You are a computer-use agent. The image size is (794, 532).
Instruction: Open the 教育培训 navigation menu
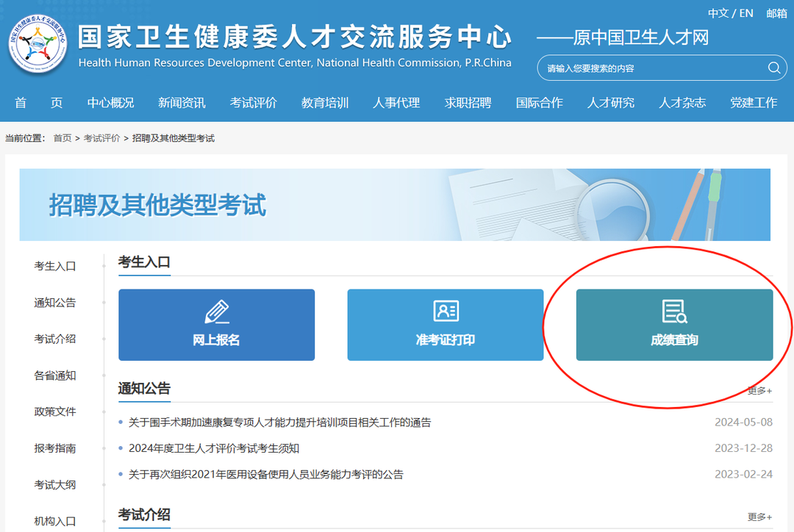[x=325, y=103]
